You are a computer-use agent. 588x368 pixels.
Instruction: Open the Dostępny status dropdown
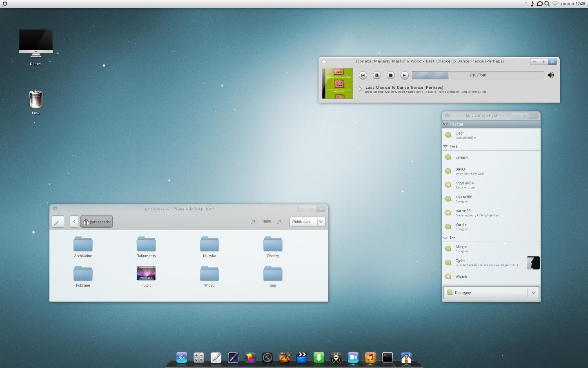coord(491,292)
